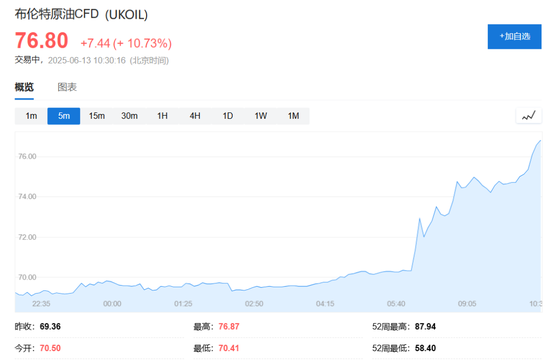Click the 布伦特原油CFD (UKOIL) title

(81, 14)
